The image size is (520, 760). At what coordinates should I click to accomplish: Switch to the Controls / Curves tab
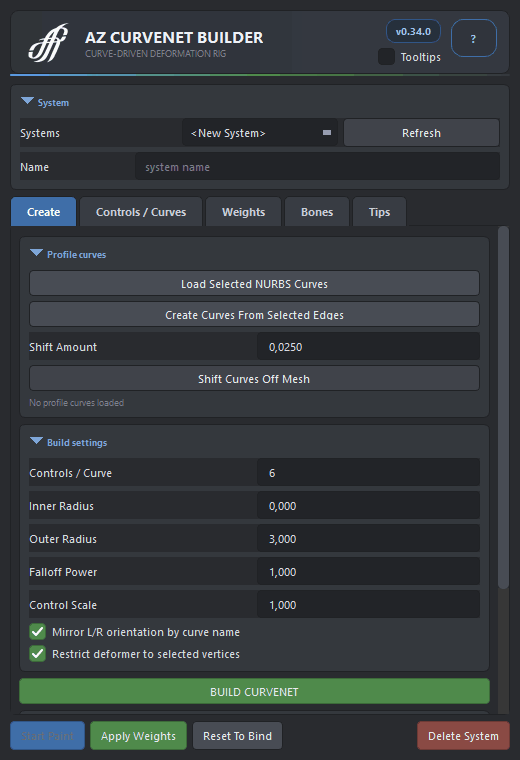(141, 212)
